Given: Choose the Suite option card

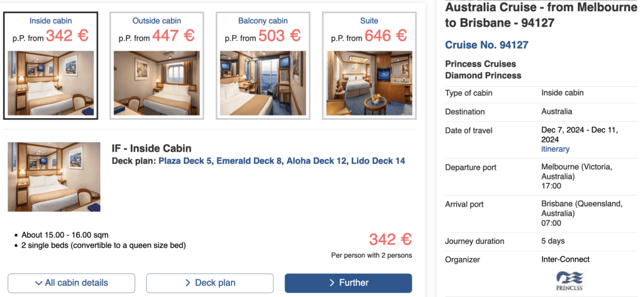Looking at the screenshot, I should coord(369,64).
